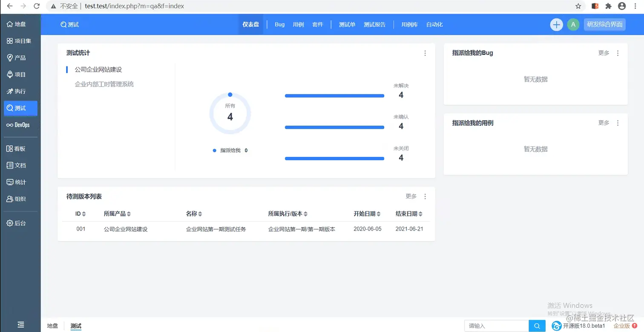
Task: Switch to 地盘 in the bottom bar
Action: 52,326
